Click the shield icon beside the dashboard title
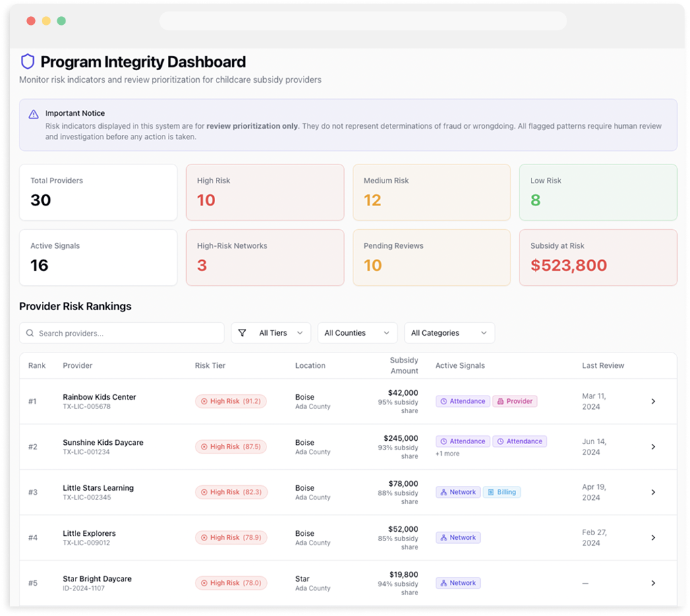690x616 pixels. (27, 61)
